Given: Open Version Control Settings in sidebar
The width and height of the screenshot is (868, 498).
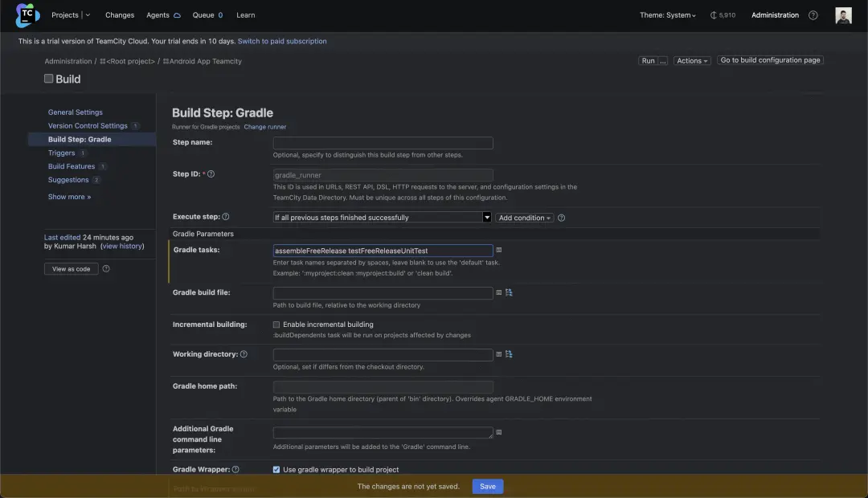Looking at the screenshot, I should (x=88, y=126).
